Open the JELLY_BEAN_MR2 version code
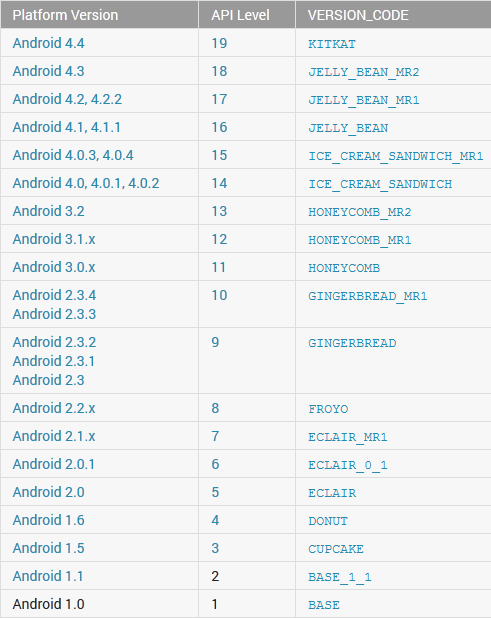 (364, 72)
